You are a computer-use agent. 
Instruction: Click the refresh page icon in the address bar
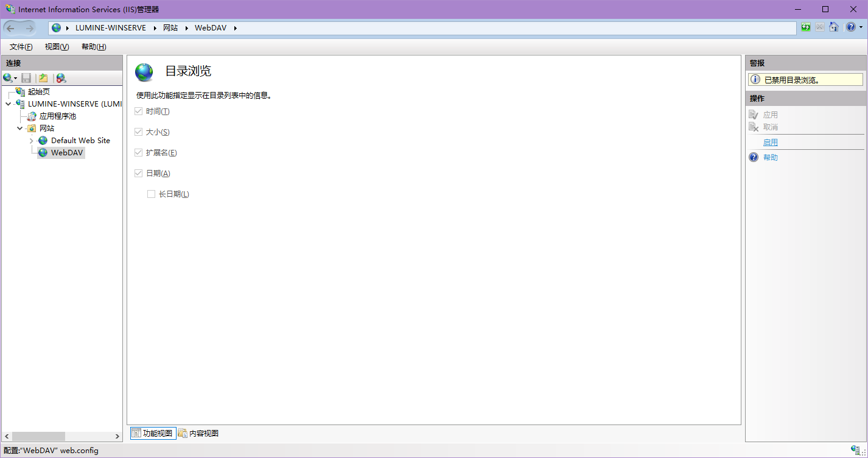pos(806,27)
